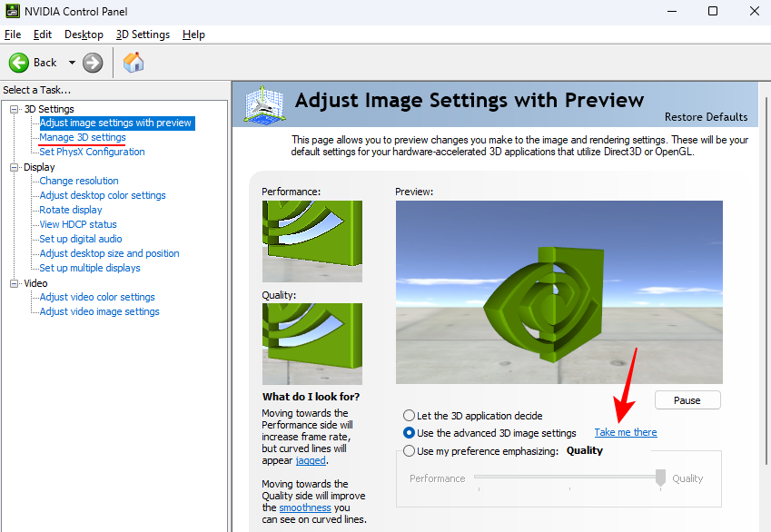The height and width of the screenshot is (532, 771).
Task: Open Manage 3D settings in tree
Action: [83, 137]
